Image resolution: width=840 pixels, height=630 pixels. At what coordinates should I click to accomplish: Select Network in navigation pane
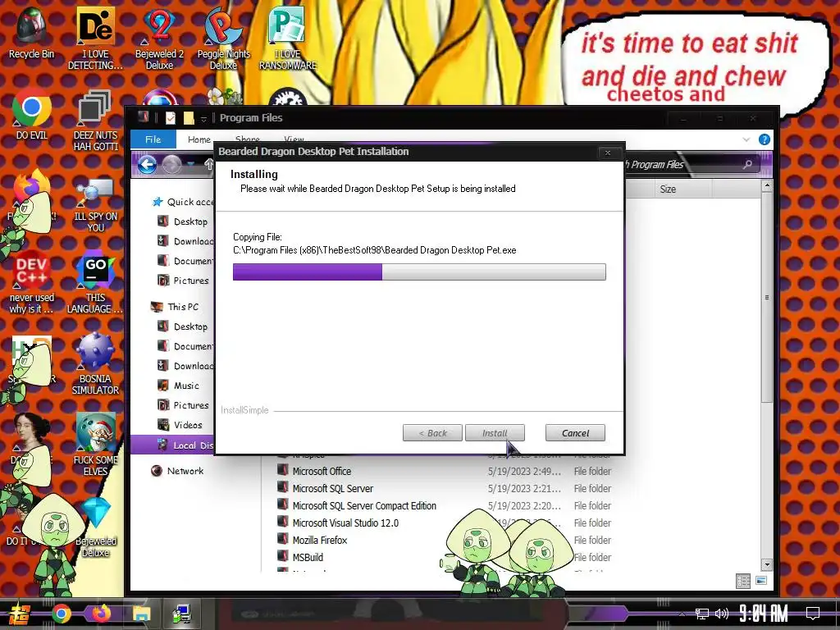coord(177,471)
